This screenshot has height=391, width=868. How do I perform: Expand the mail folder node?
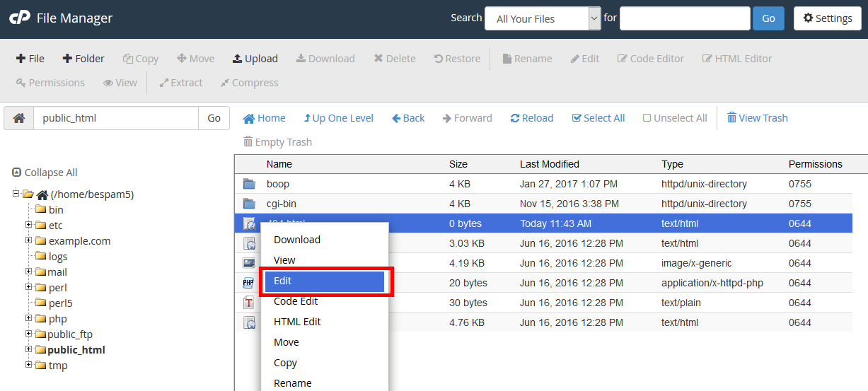29,272
